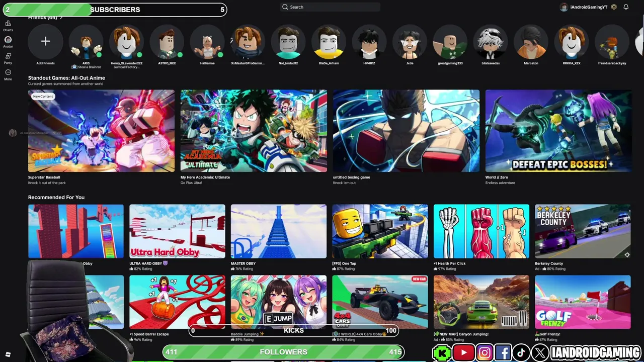The width and height of the screenshot is (644, 362).
Task: Click the Standout Games: All-Out Anime heading
Action: tap(66, 78)
